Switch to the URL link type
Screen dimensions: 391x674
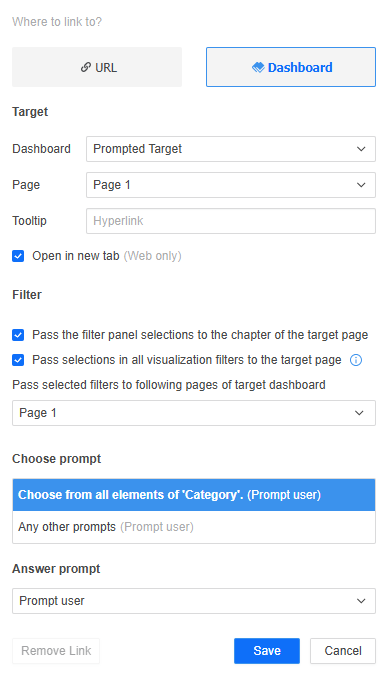pos(97,67)
